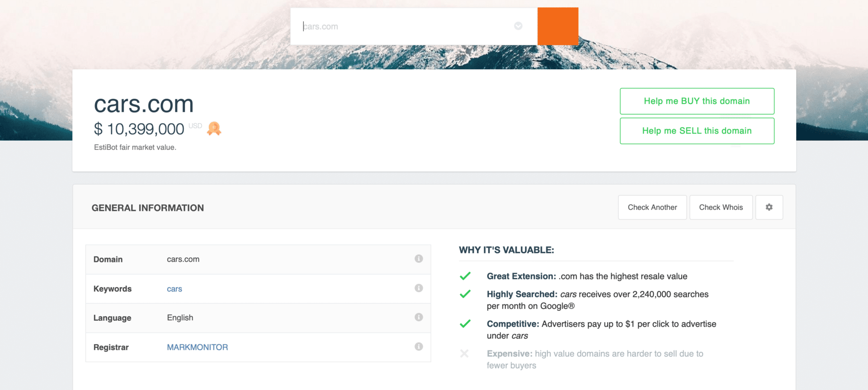Click info icon in Keywords row

click(419, 288)
